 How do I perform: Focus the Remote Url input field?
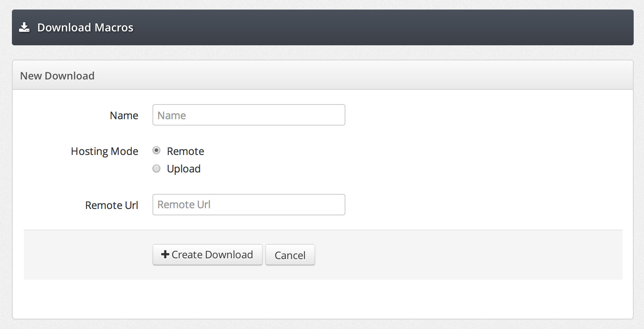pyautogui.click(x=249, y=205)
